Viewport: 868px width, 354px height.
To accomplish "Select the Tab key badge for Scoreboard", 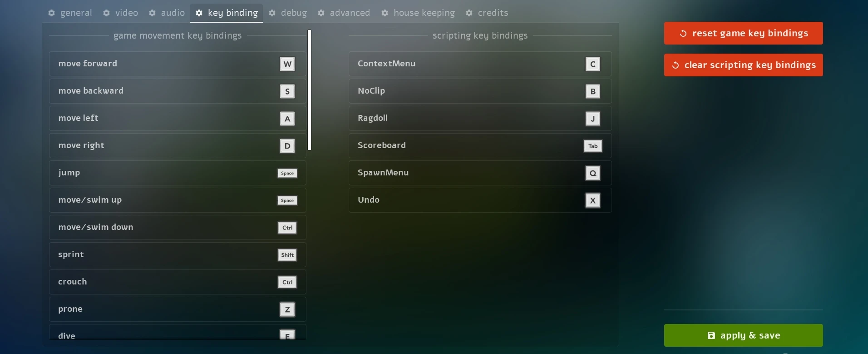I will coord(592,146).
